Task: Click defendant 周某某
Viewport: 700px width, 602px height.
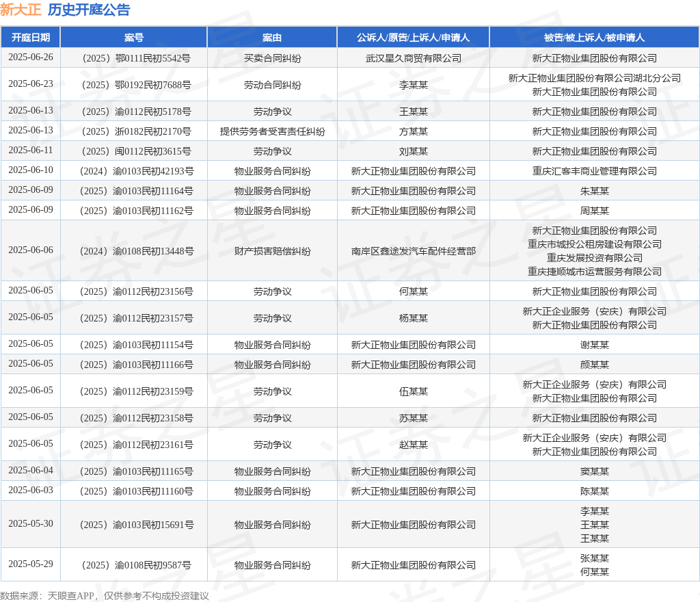Action: 595,211
